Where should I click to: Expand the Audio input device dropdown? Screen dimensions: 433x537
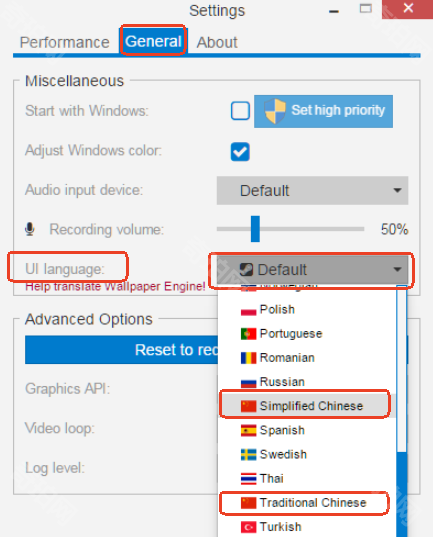pyautogui.click(x=312, y=190)
